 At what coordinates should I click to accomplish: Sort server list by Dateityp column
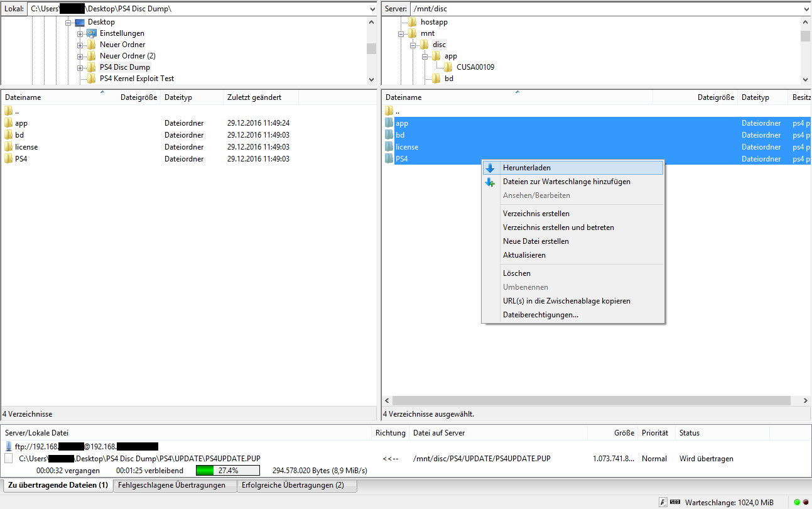[x=762, y=97]
